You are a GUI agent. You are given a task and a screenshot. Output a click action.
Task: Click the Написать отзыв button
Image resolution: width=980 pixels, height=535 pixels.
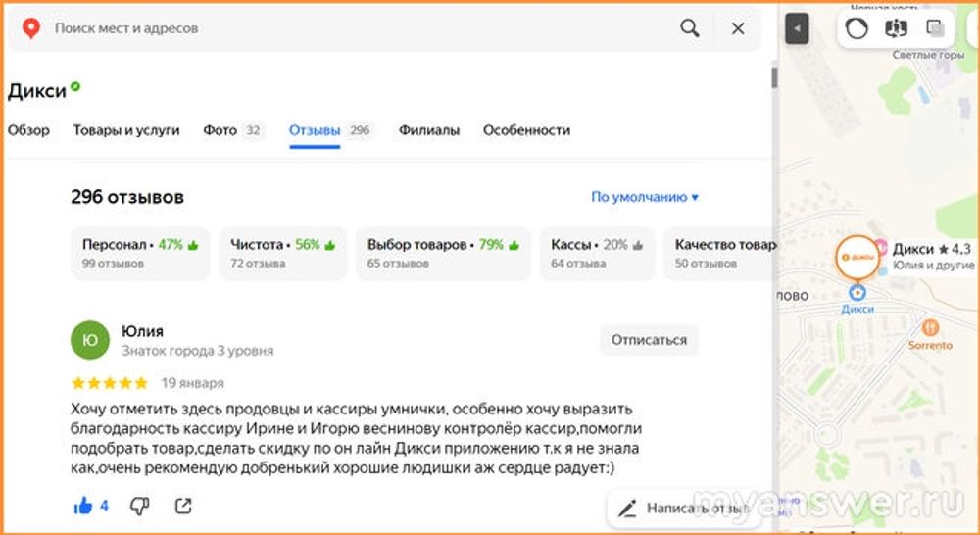(x=684, y=508)
